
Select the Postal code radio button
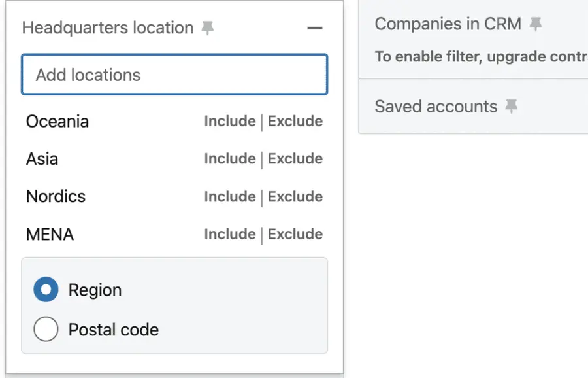(46, 330)
